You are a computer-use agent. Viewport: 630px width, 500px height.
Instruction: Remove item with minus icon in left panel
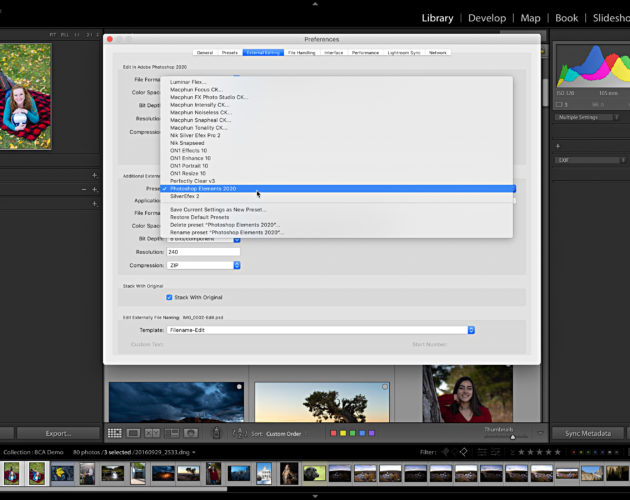coord(84,189)
